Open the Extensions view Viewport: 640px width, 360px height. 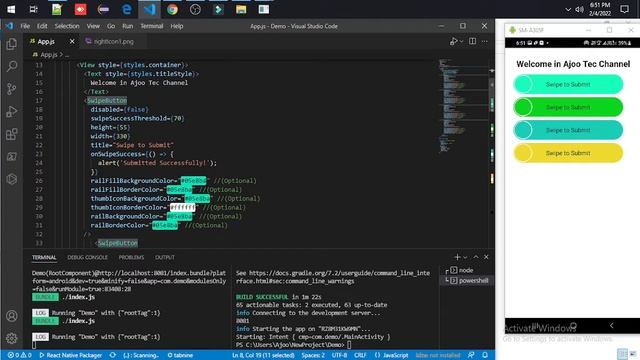pos(12,134)
